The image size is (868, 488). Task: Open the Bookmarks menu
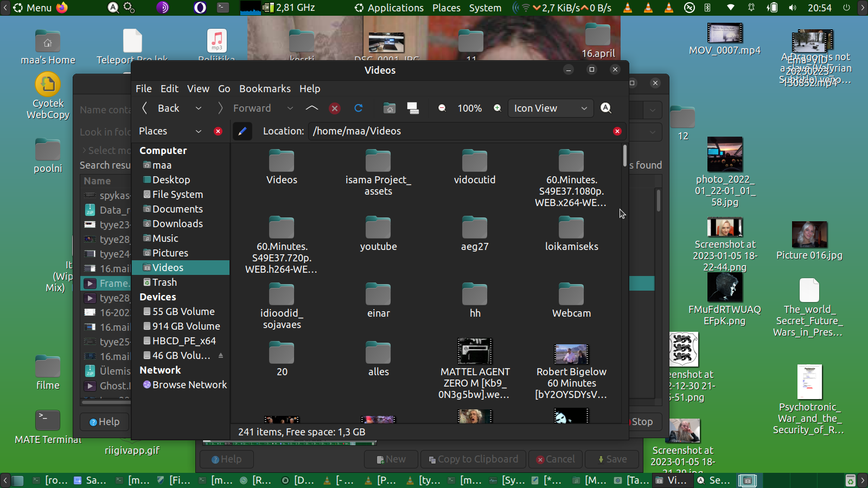[265, 89]
